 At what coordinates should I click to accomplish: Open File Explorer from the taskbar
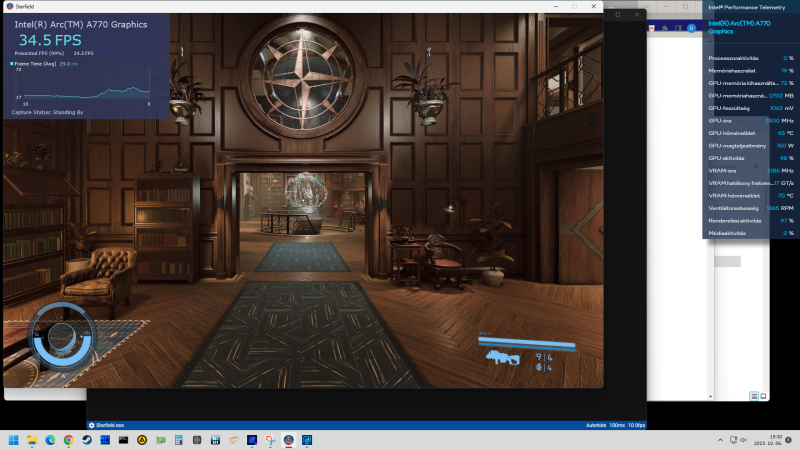pyautogui.click(x=32, y=440)
